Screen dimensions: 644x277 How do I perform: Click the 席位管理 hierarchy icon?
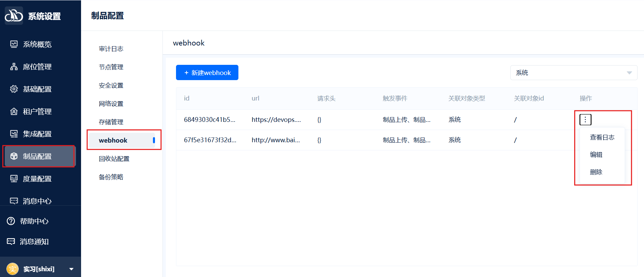[x=14, y=67]
